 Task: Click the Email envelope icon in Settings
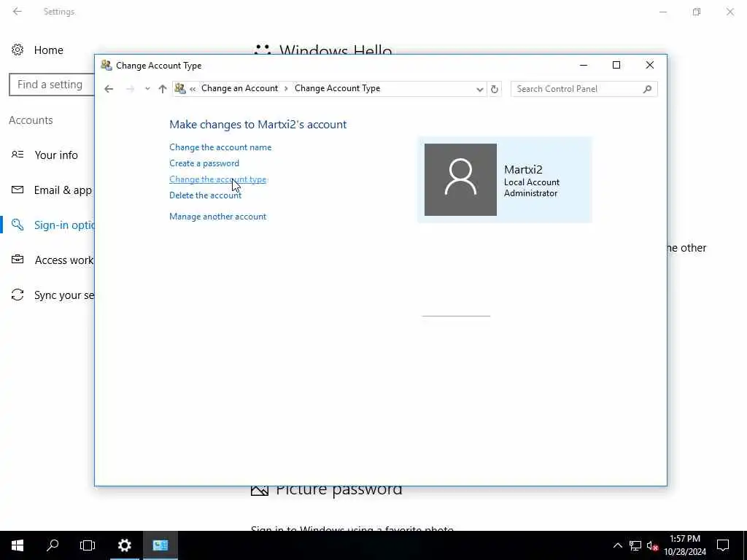coord(18,190)
